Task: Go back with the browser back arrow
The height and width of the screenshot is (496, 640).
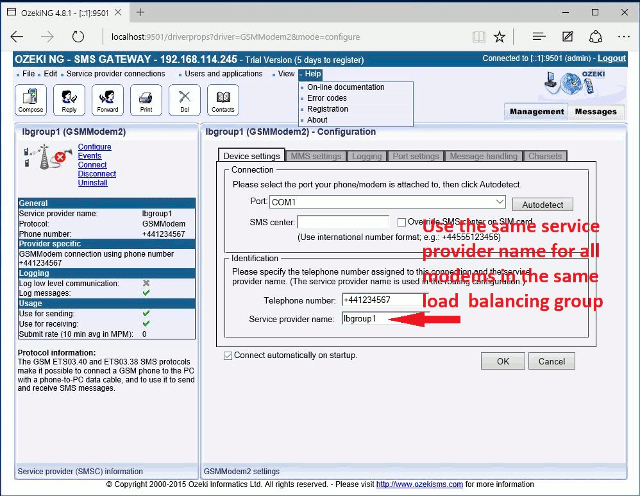Action: (x=17, y=37)
